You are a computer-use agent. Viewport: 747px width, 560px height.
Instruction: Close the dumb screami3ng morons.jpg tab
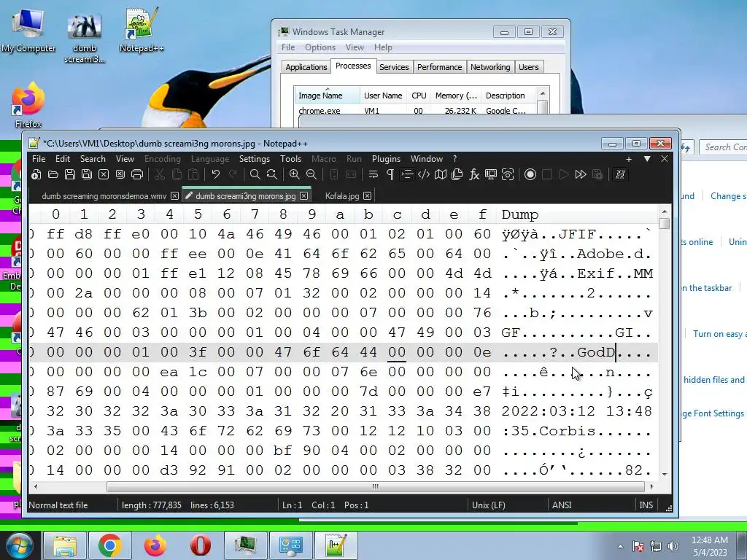tap(304, 195)
